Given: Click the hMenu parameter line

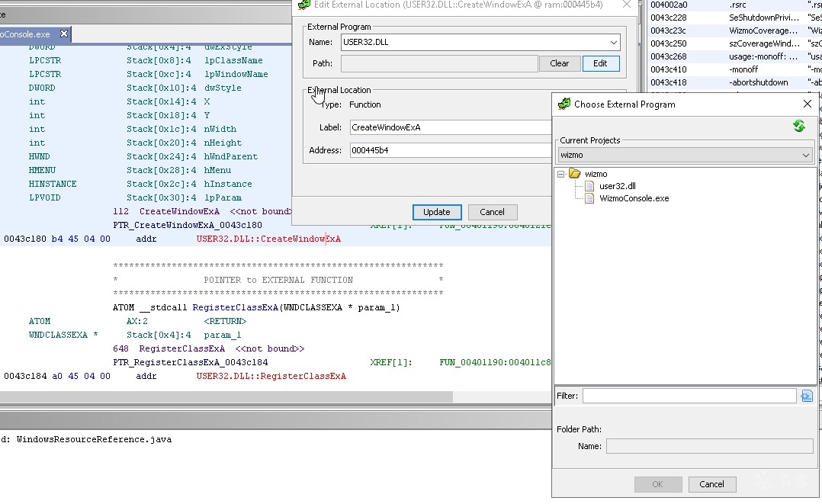Looking at the screenshot, I should 130,170.
